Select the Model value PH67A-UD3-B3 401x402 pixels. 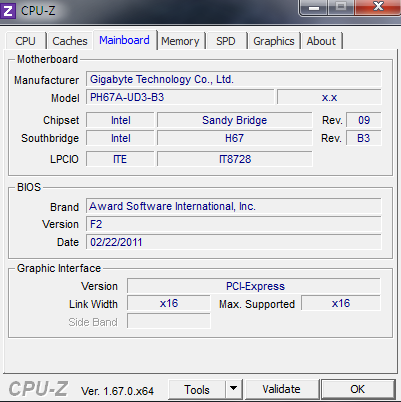click(x=180, y=97)
